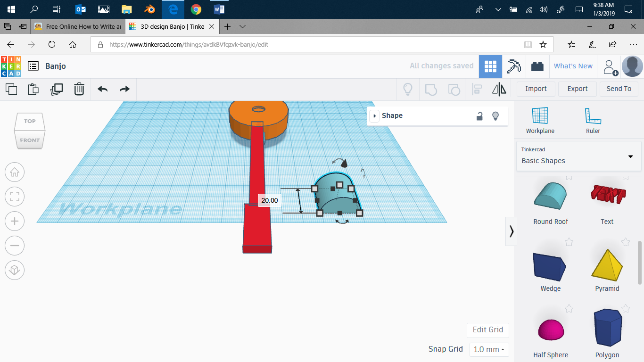Click the Tinkercad logo
The image size is (644, 362).
(x=11, y=66)
